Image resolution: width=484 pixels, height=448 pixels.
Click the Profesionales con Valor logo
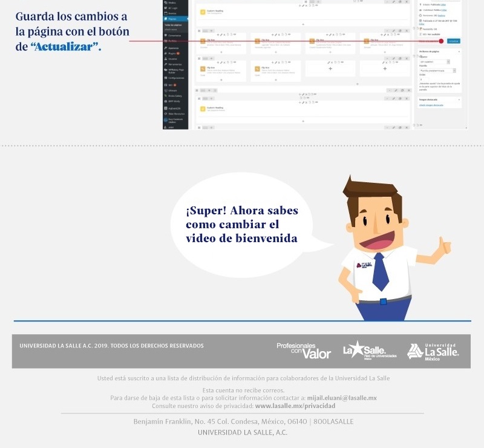[304, 351]
